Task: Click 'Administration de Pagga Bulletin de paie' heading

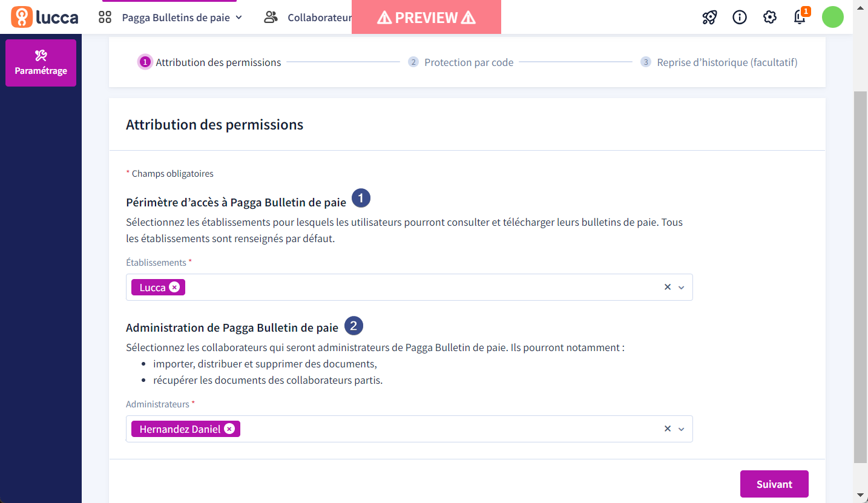Action: (x=232, y=327)
